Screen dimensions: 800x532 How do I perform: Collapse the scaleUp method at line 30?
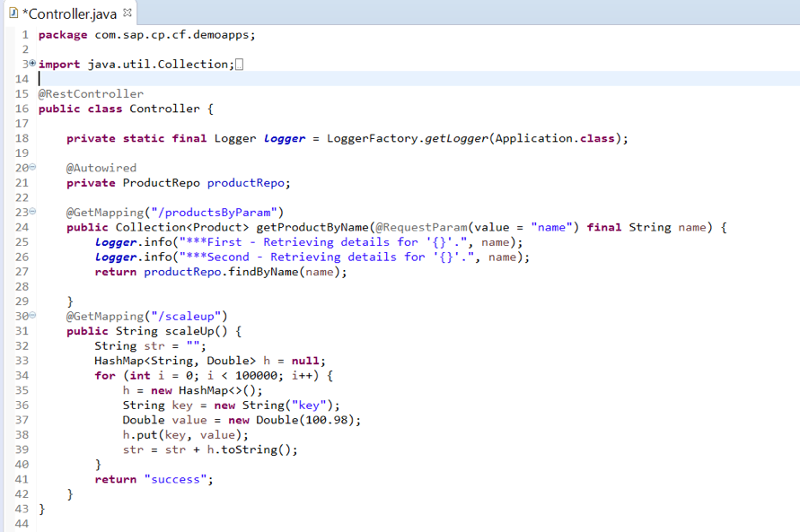(x=32, y=315)
